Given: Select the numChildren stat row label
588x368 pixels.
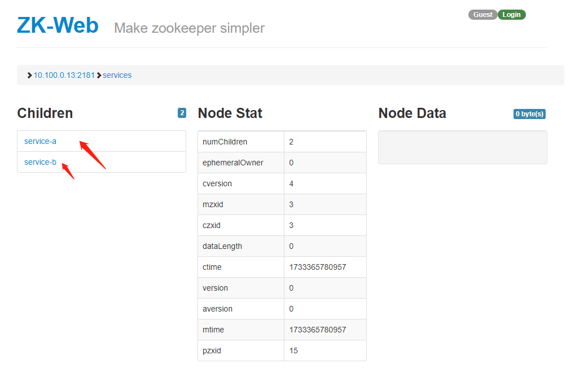Looking at the screenshot, I should [x=225, y=142].
